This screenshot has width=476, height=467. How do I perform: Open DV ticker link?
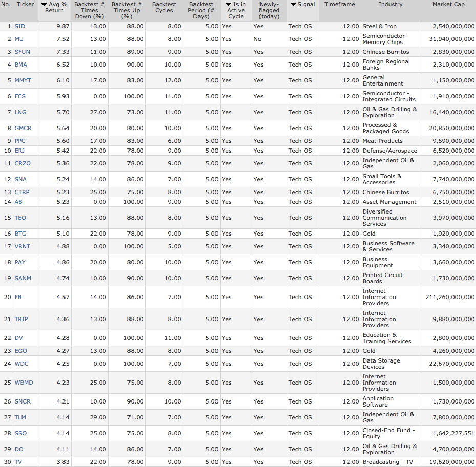[x=18, y=338]
